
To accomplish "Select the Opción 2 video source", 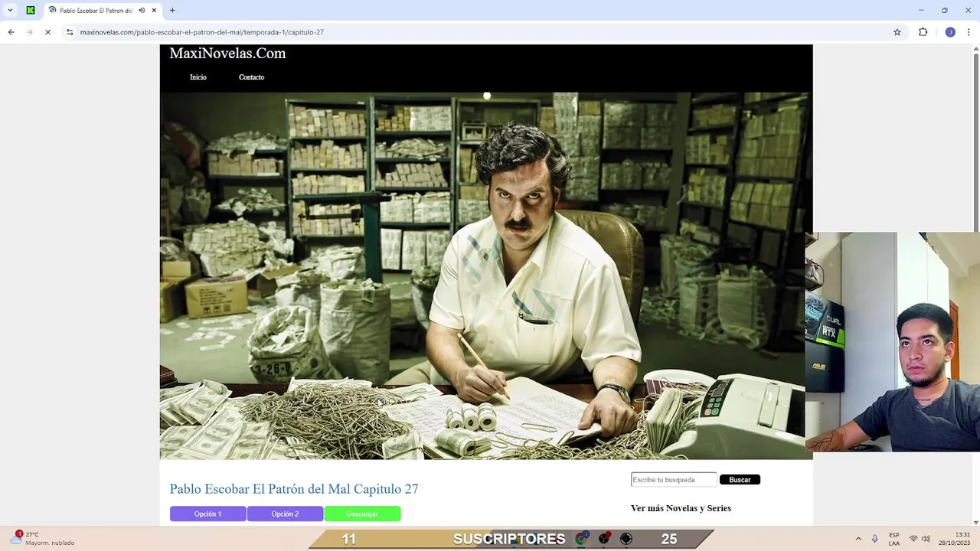I will [x=285, y=514].
